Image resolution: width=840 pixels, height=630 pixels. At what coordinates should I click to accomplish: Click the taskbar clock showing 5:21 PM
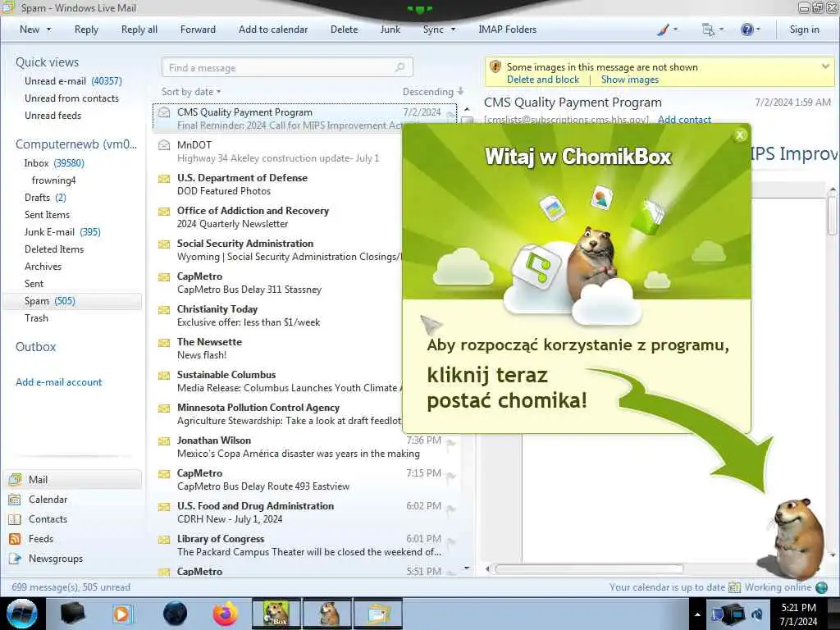(x=798, y=614)
